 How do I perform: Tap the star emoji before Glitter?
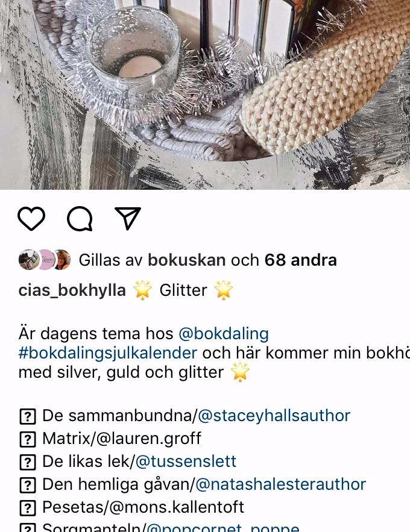[x=142, y=290]
